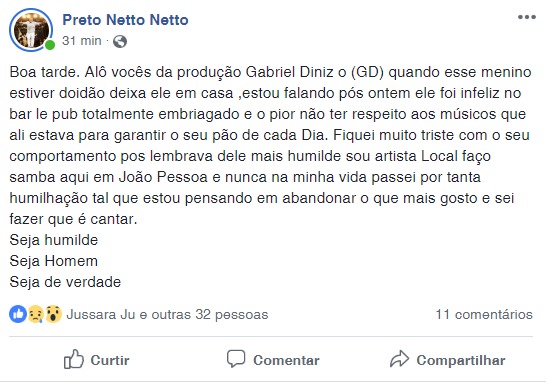
Task: Click the author name Preto Netto Netto
Action: [125, 20]
